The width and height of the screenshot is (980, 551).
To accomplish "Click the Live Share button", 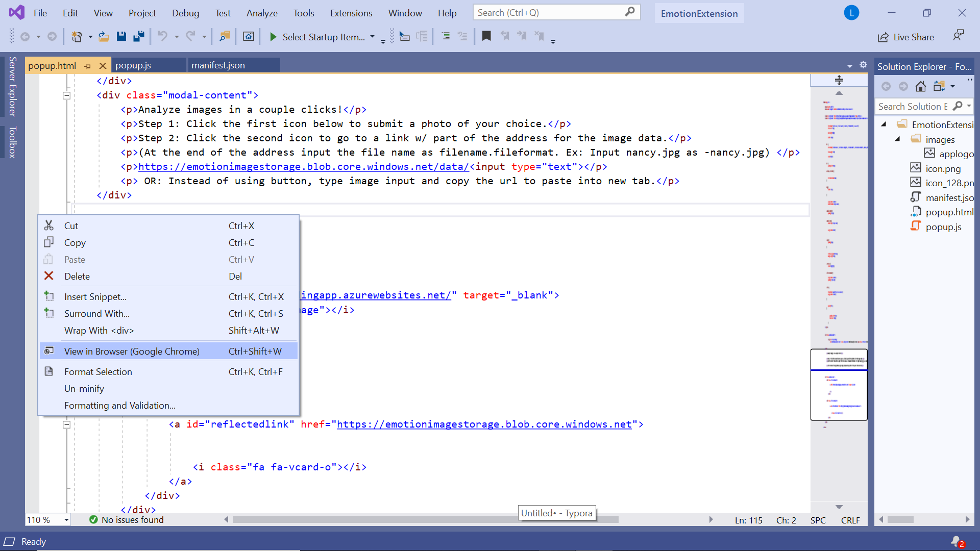I will point(906,37).
